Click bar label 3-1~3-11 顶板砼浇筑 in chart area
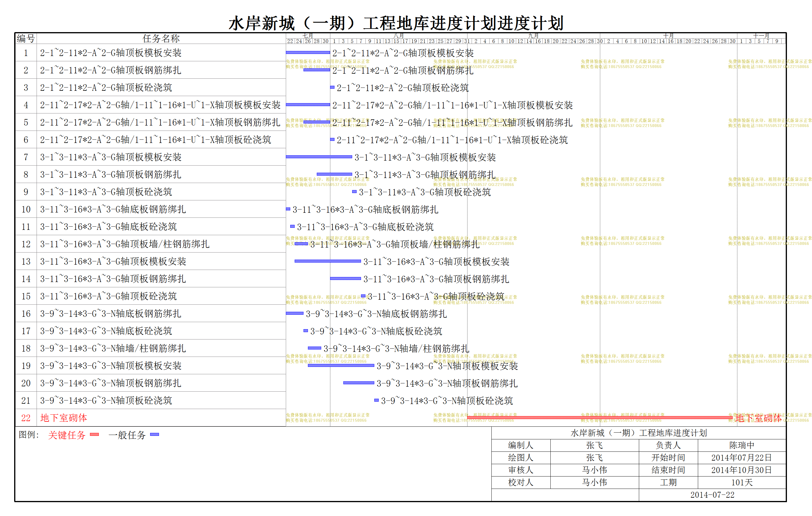812x516 pixels. 425,192
